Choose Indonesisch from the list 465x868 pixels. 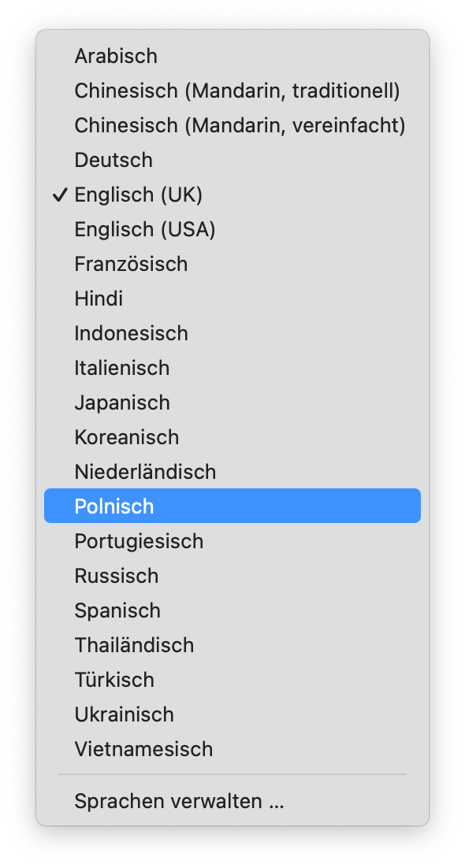(x=232, y=332)
